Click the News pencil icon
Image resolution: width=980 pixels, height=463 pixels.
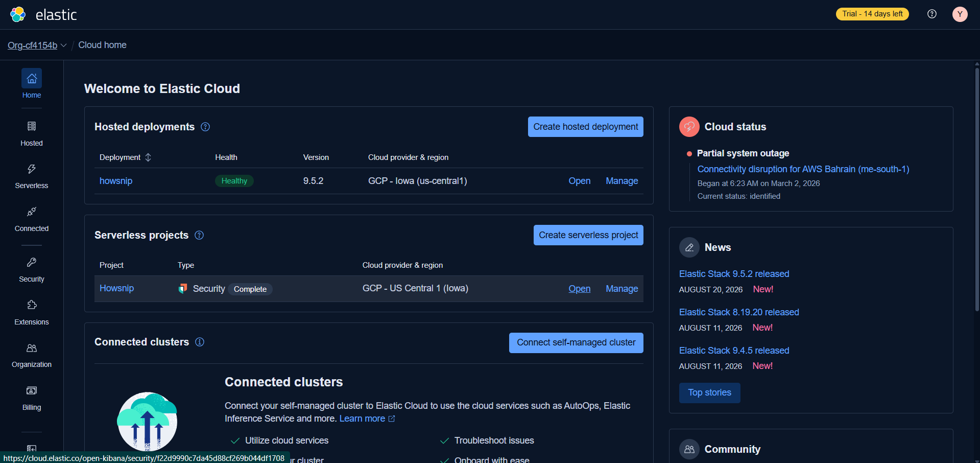point(689,247)
